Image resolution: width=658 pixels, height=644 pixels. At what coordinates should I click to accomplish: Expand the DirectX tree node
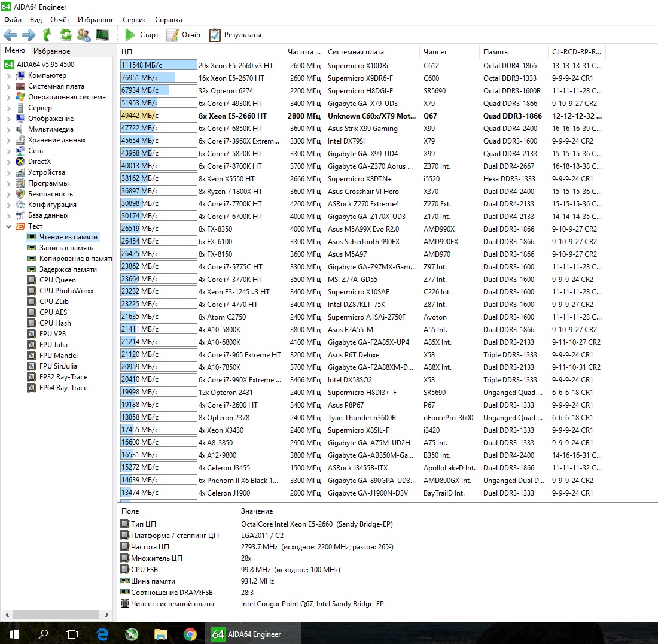point(8,162)
